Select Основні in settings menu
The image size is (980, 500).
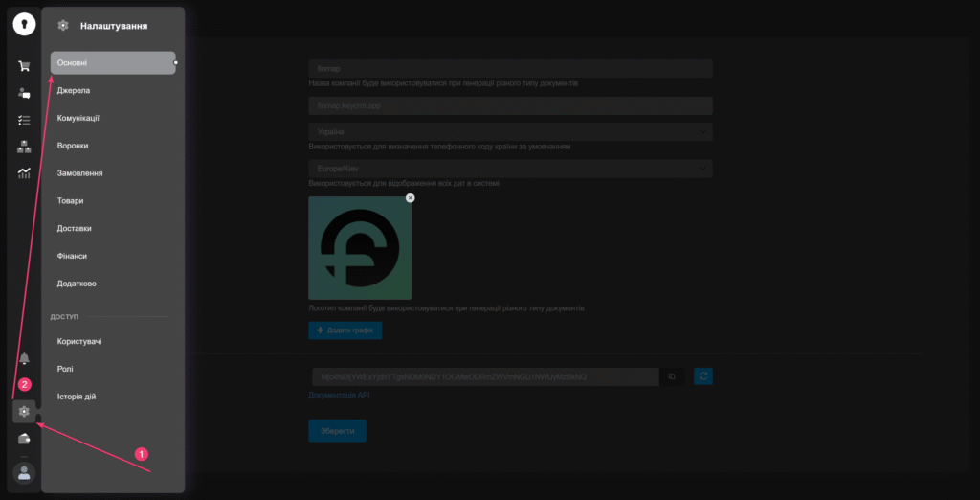coord(112,63)
